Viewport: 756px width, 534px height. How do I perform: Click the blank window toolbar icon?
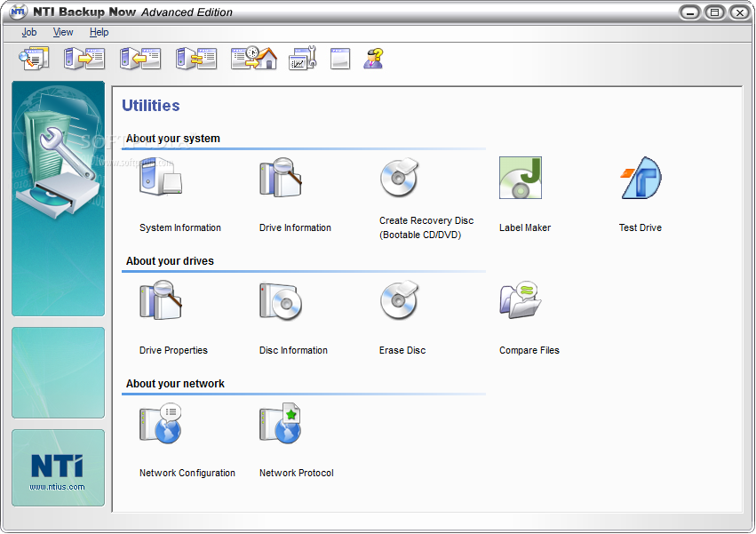tap(340, 59)
